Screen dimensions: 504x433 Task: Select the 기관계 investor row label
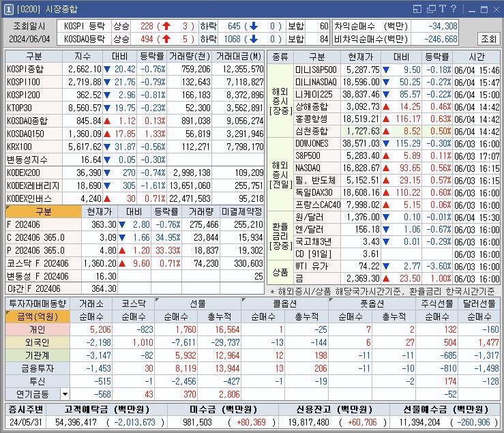38,355
